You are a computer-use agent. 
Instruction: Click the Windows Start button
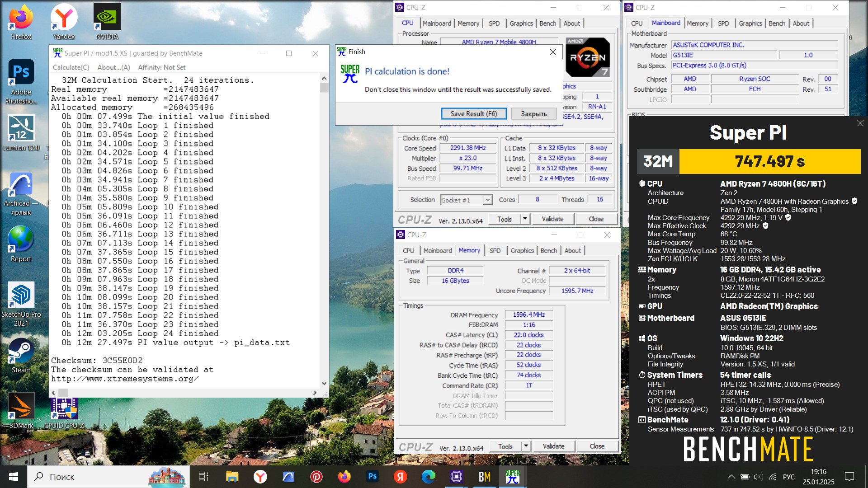pos(14,477)
